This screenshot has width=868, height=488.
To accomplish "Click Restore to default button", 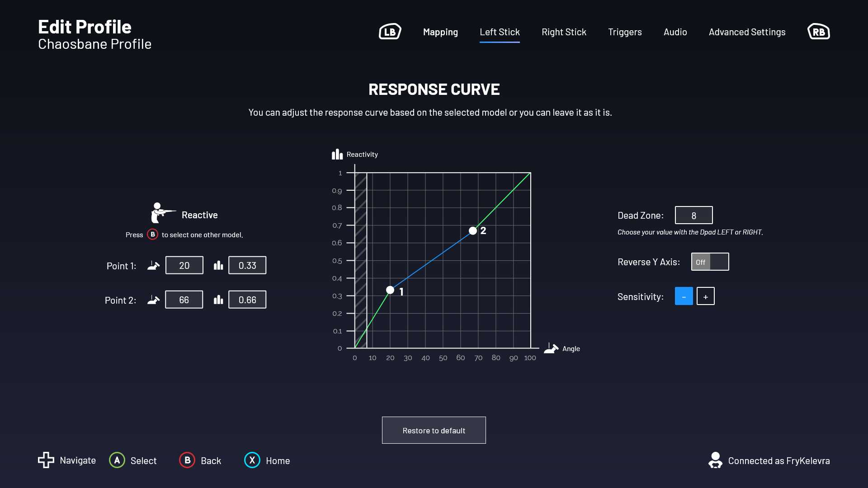I will [434, 430].
